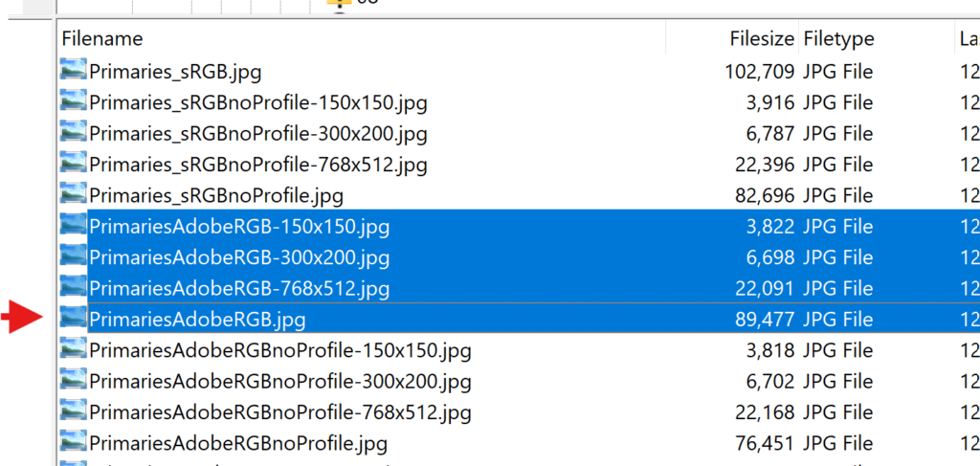Click icon next to PrimariesAdobeRGB-768x512.jpg
Image resolution: width=980 pixels, height=466 pixels.
click(73, 285)
